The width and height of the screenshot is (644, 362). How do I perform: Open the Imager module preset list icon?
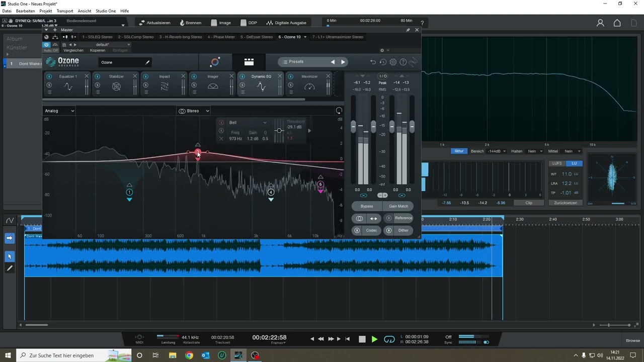point(194,92)
